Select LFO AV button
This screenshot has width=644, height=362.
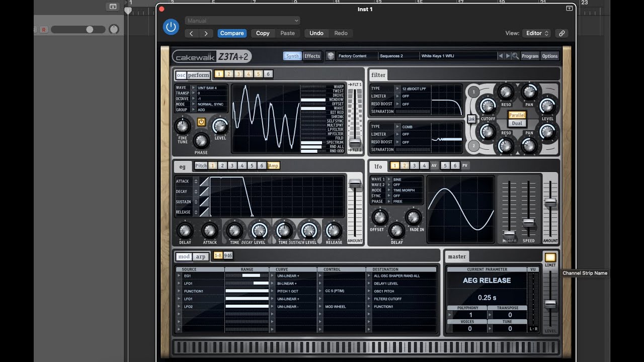[x=434, y=166]
